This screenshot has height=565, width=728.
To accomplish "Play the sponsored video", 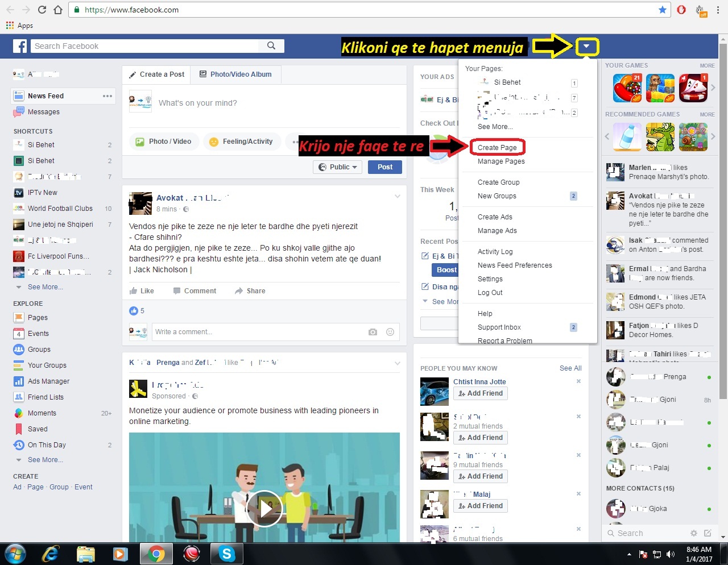I will (264, 508).
